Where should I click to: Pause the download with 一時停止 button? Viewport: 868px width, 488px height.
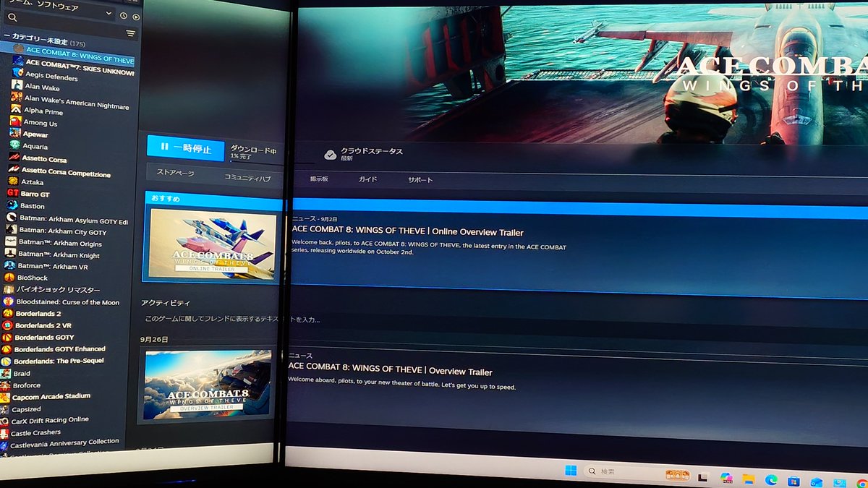pos(186,147)
